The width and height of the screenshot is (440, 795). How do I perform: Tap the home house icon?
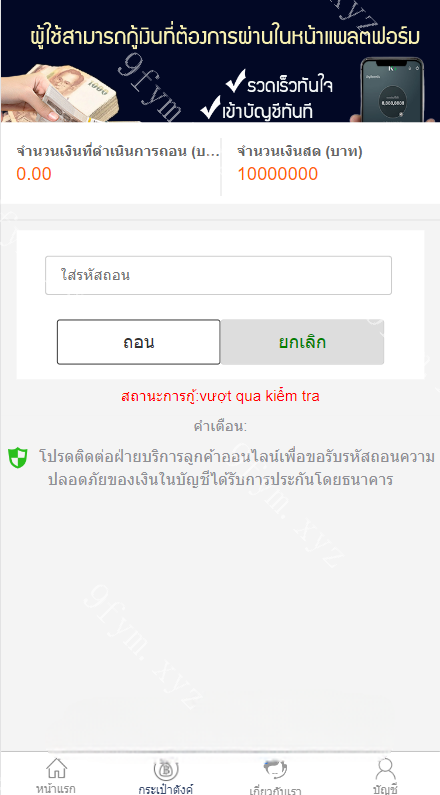[x=56, y=768]
